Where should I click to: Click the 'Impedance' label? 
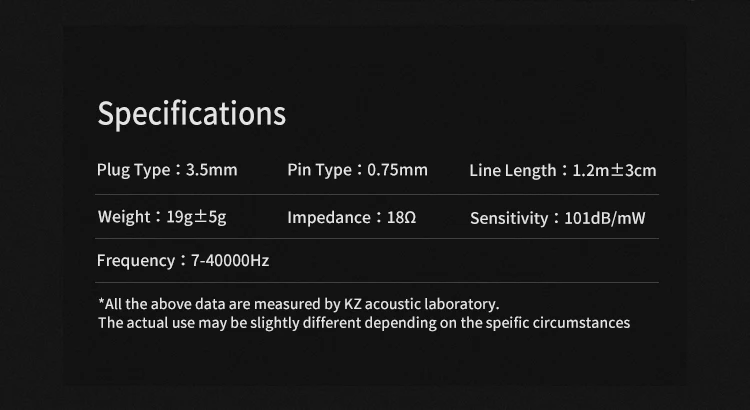pos(329,218)
